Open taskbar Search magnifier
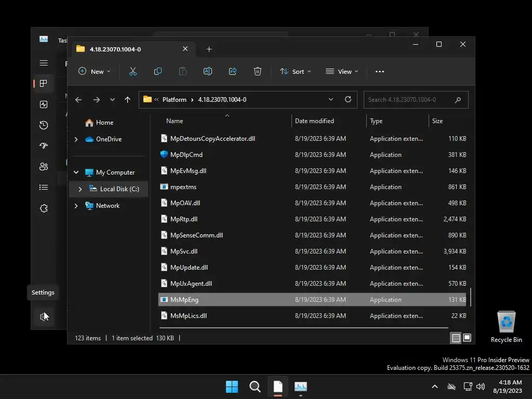Screen dimensions: 532x399 [x=255, y=387]
